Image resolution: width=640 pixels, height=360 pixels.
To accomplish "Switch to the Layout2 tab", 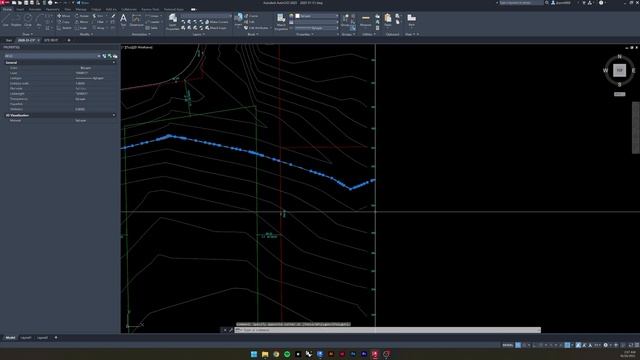I will [42, 338].
